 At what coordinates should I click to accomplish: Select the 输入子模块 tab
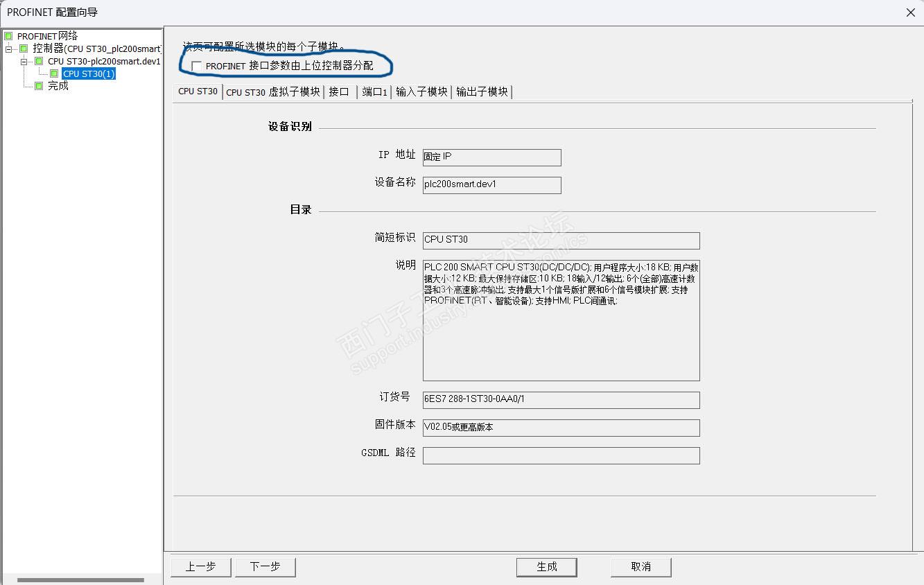click(x=421, y=92)
